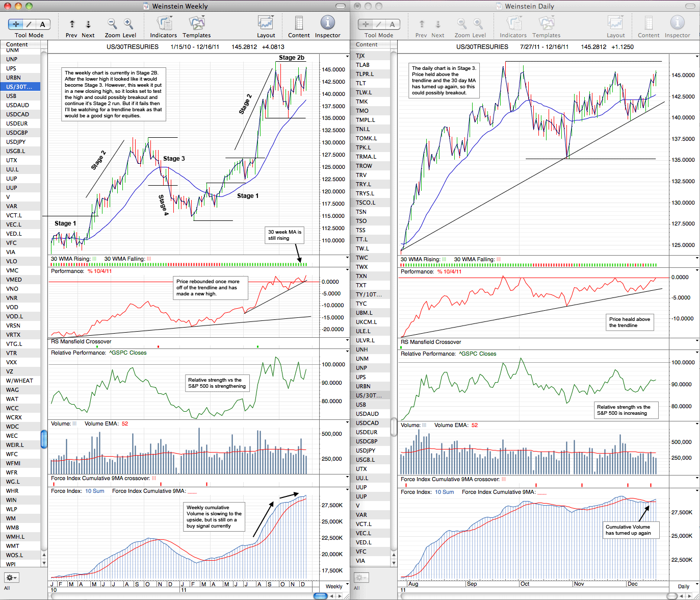
Task: Open Weekly Relative Performance panel options arrow
Action: [348, 352]
